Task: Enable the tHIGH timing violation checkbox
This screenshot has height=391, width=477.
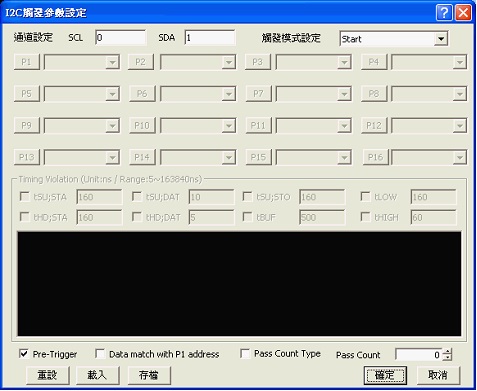Action: pyautogui.click(x=366, y=217)
